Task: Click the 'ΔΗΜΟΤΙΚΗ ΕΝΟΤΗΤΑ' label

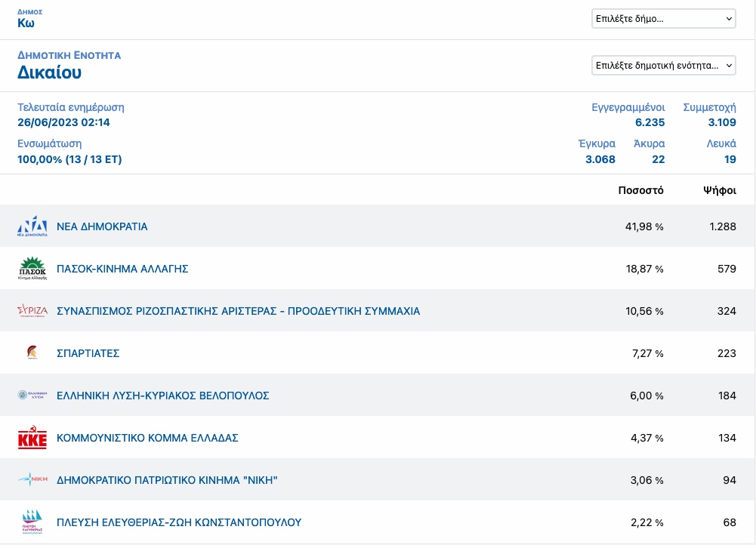Action: click(x=69, y=55)
